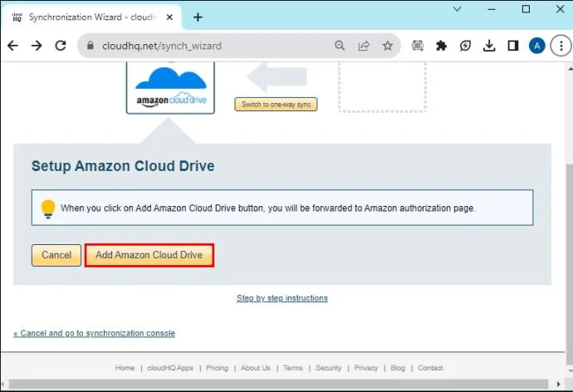The height and width of the screenshot is (392, 573).
Task: Reload the cloudhq.net page
Action: [x=61, y=46]
